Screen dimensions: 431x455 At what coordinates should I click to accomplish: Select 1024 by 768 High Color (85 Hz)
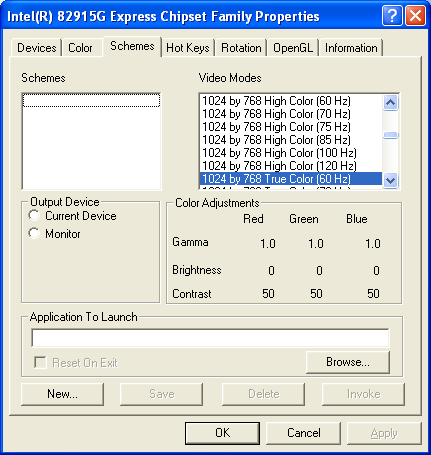[x=291, y=140]
